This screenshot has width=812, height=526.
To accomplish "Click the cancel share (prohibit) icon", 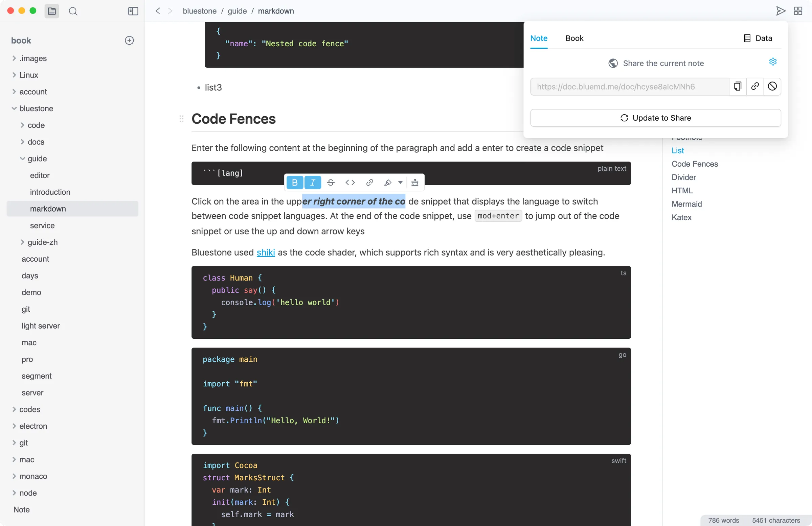I will coord(772,87).
